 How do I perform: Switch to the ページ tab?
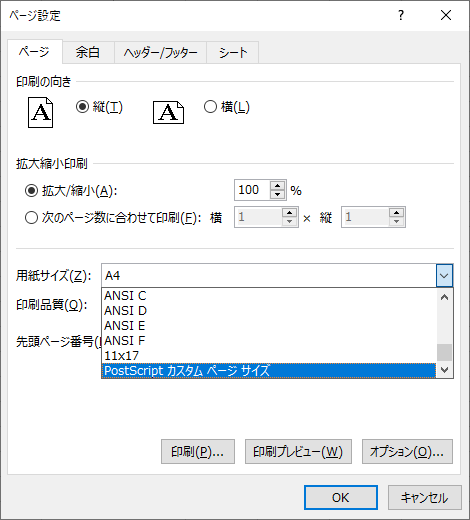pos(35,52)
